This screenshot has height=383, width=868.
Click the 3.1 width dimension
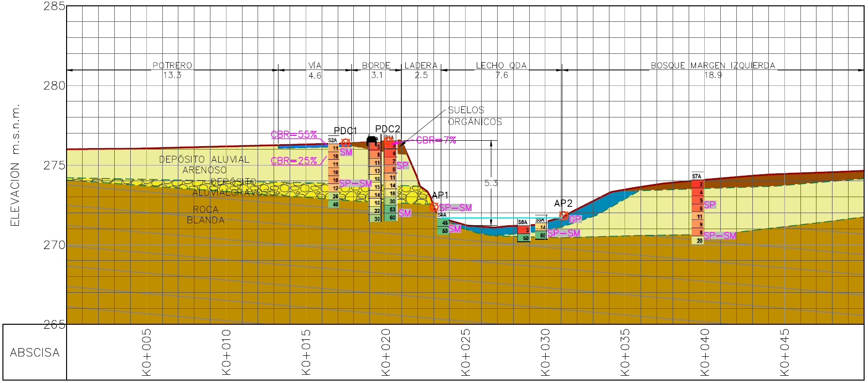click(x=377, y=75)
